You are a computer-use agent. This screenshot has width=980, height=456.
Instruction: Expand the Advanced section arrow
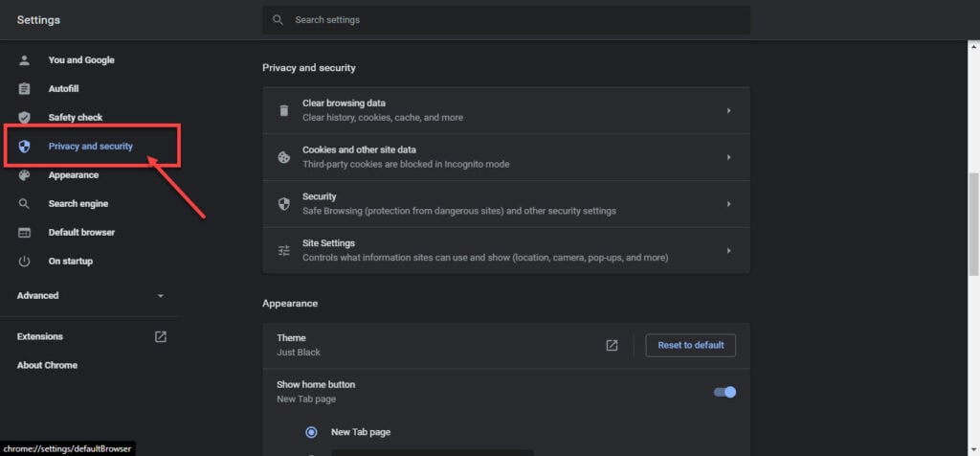point(161,296)
